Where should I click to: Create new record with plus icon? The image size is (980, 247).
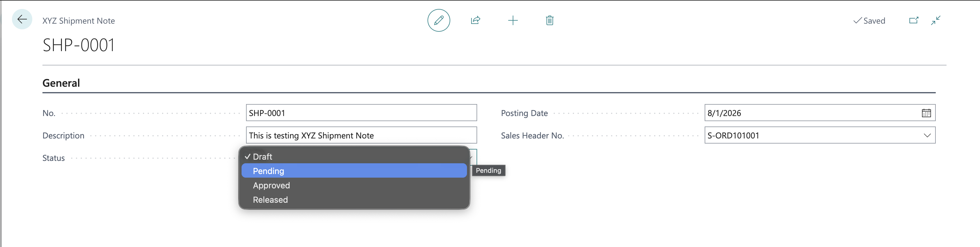click(513, 20)
